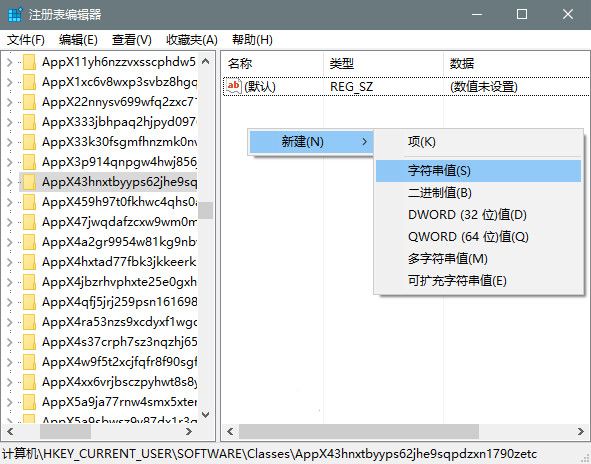Screen dimensions: 591x464
Task: Open the 编辑(E) menu
Action: click(78, 40)
